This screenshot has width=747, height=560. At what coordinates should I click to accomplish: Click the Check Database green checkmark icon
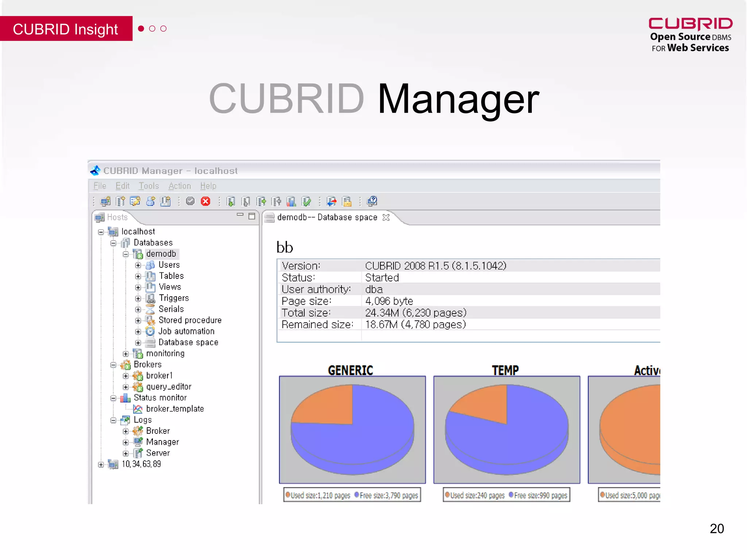click(306, 201)
